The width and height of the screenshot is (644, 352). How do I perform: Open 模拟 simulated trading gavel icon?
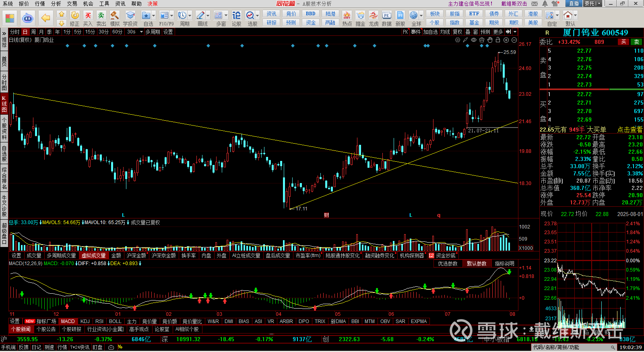(115, 16)
